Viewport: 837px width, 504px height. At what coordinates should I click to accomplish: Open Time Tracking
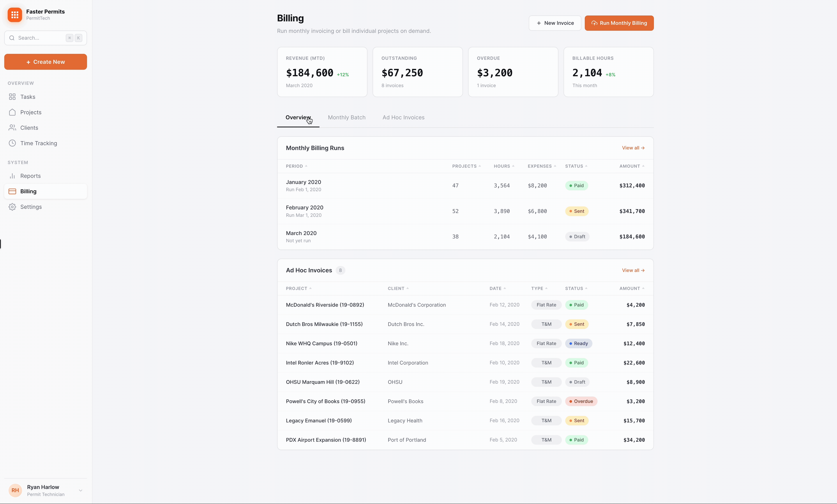[38, 143]
